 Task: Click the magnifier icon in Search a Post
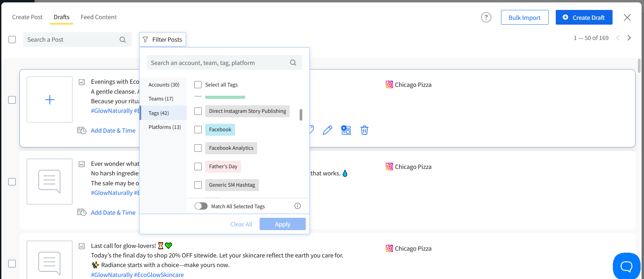pyautogui.click(x=122, y=40)
